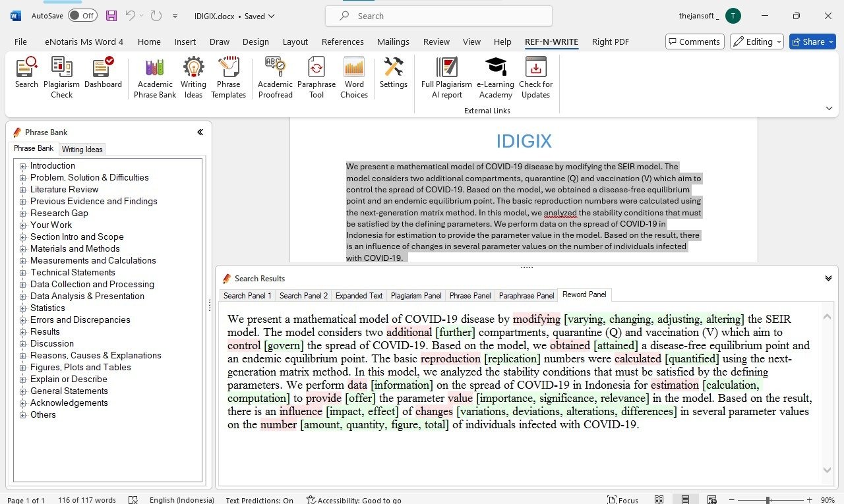Open REF-N-WRITE Settings
The image size is (844, 504).
(394, 72)
